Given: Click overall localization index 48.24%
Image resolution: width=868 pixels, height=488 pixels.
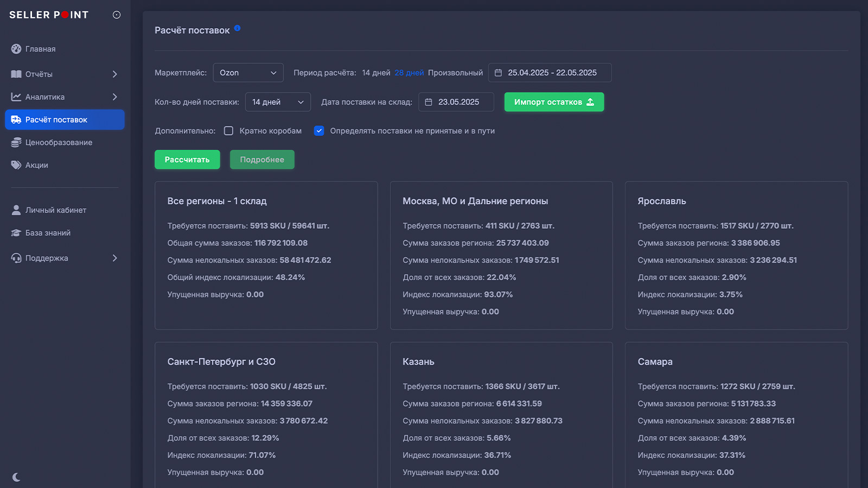Looking at the screenshot, I should click(x=290, y=277).
